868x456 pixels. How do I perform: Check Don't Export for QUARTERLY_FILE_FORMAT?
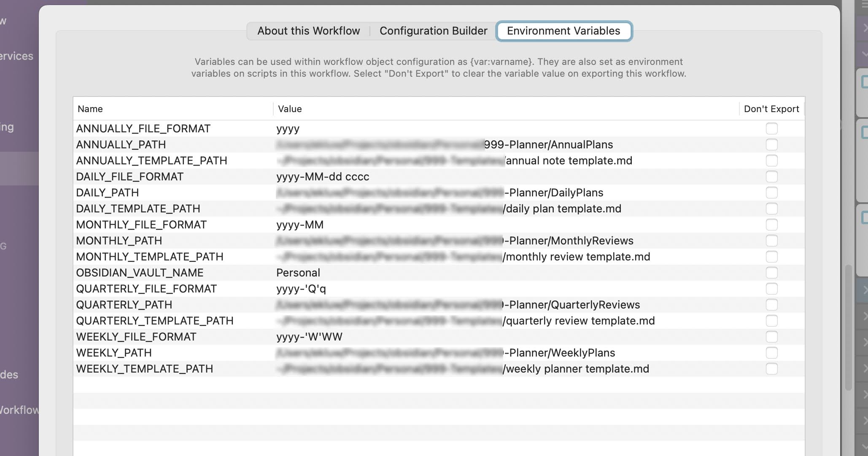coord(771,289)
